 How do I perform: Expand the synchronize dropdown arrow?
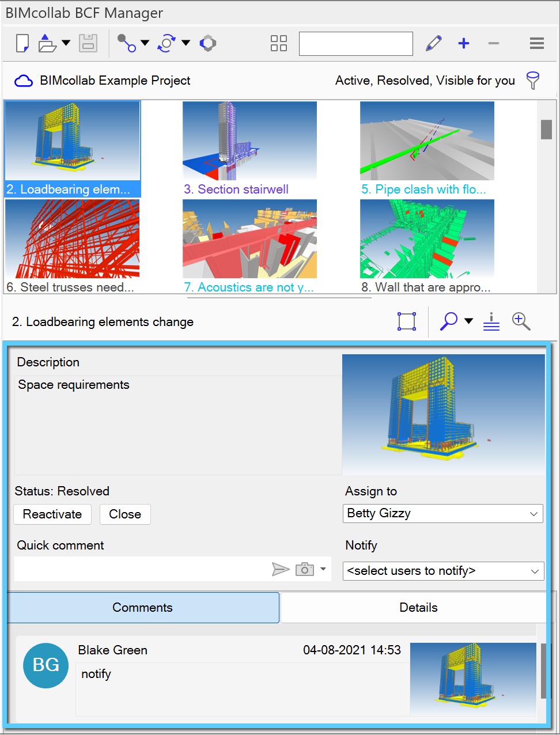[186, 43]
